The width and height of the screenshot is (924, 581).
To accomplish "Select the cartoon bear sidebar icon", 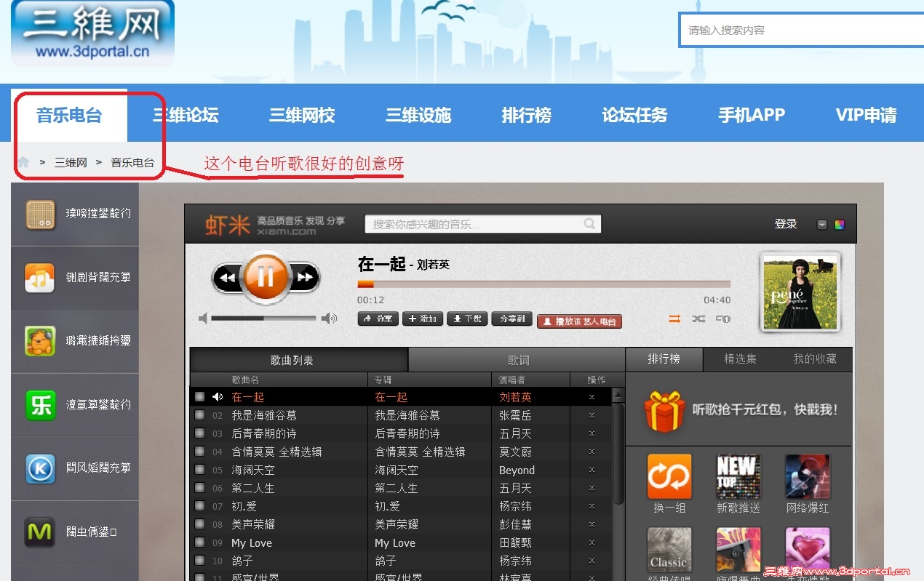I will 40,341.
